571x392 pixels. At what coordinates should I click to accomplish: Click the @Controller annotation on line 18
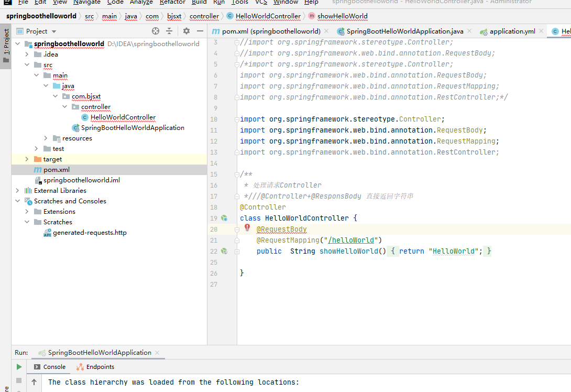point(263,208)
